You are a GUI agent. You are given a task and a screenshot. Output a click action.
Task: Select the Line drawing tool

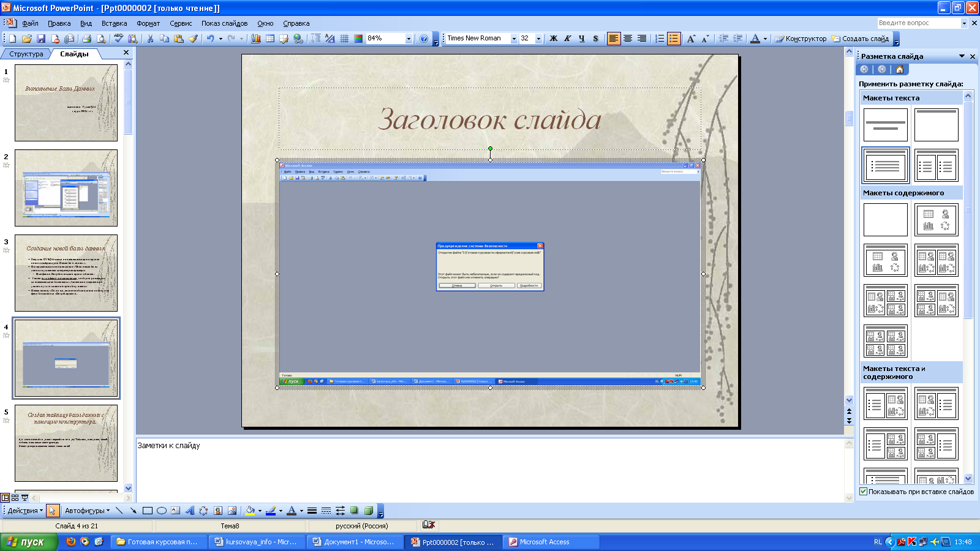[x=119, y=511]
